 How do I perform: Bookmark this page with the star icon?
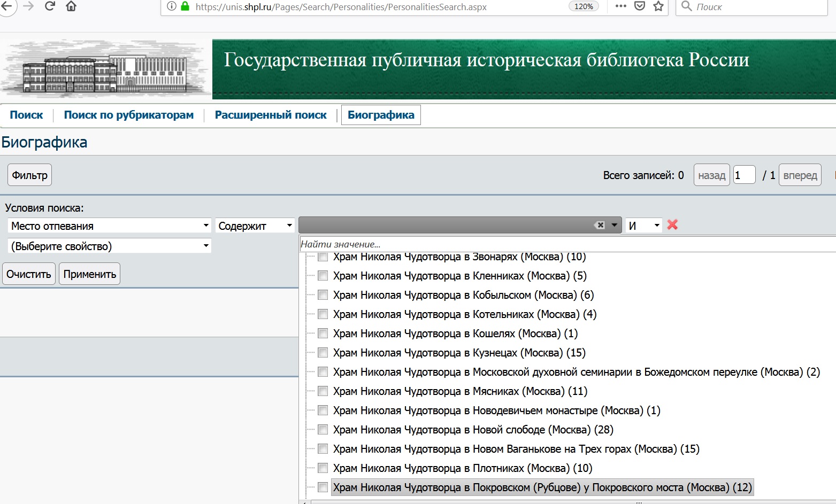click(x=658, y=6)
